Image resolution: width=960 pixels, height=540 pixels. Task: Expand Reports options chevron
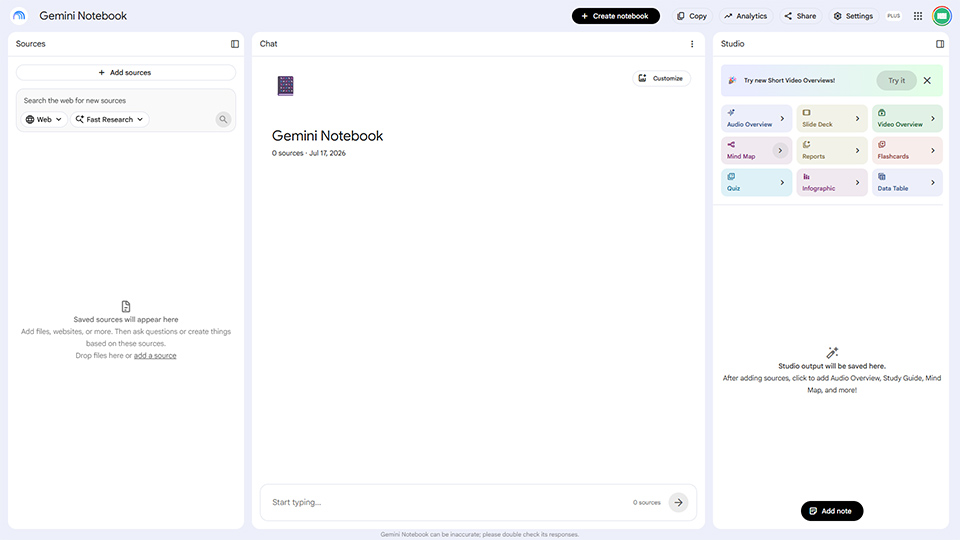tap(857, 151)
